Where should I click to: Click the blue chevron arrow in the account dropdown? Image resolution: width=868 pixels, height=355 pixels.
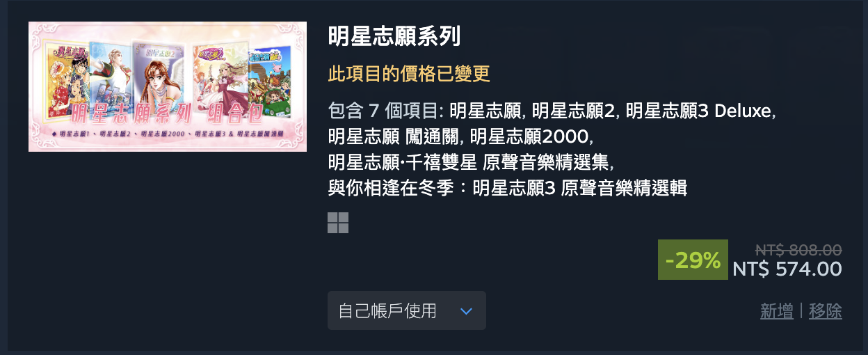[466, 311]
